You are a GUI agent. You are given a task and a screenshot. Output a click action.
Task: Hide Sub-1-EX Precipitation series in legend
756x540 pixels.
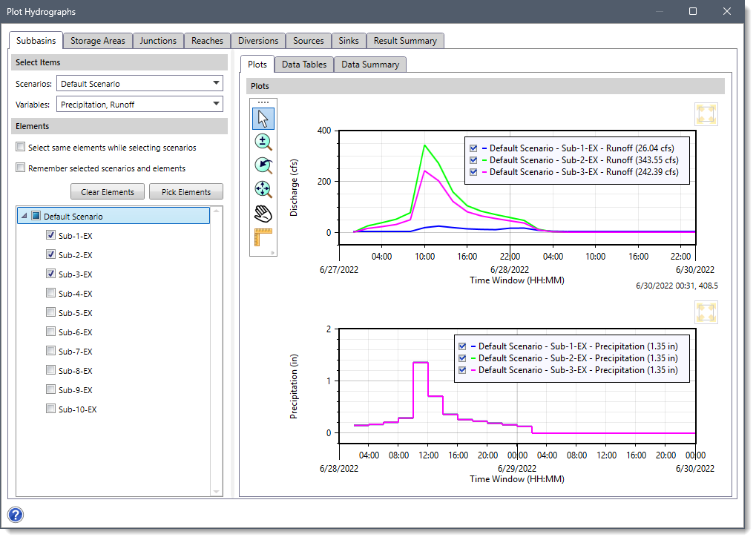coord(462,346)
